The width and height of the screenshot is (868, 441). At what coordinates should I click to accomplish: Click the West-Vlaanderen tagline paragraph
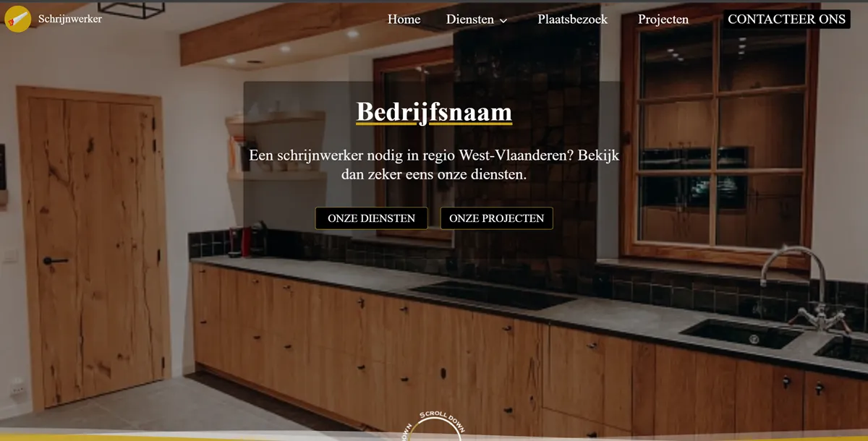pyautogui.click(x=434, y=164)
